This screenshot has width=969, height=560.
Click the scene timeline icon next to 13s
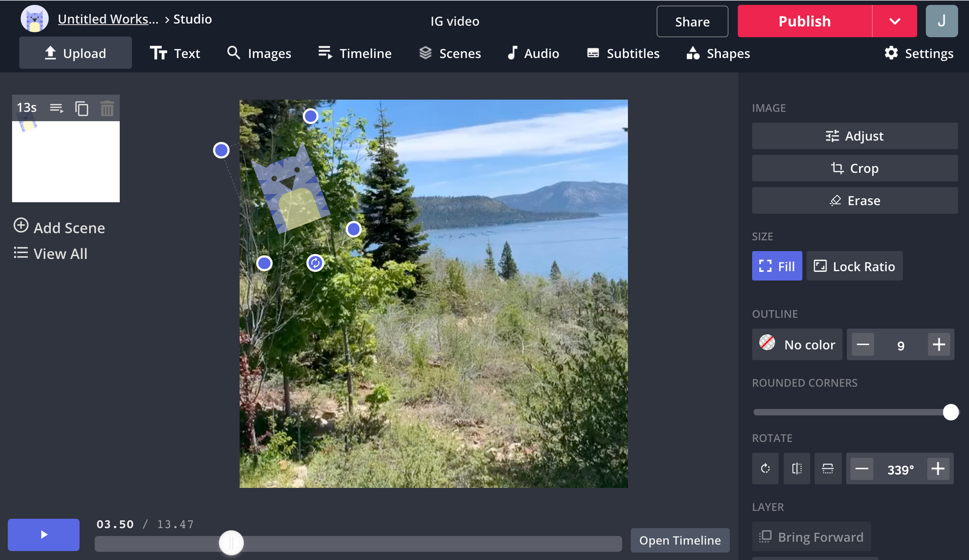point(57,108)
